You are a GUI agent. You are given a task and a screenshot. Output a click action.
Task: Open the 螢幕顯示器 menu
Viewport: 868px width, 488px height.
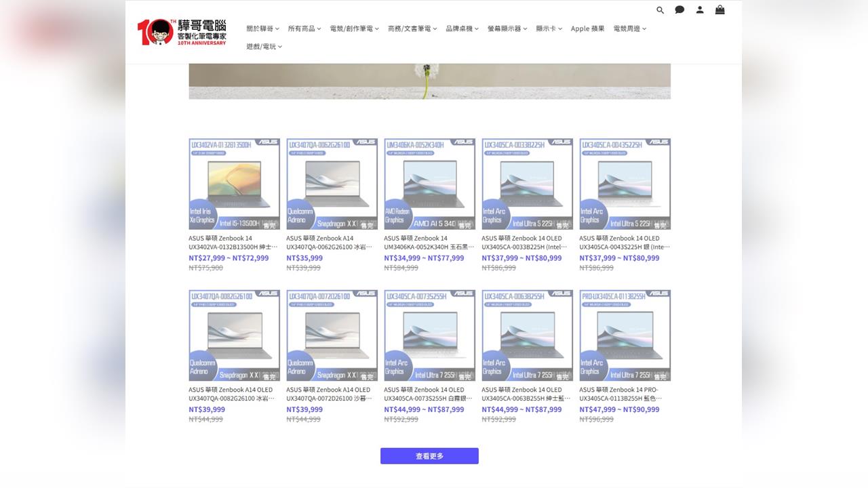(x=507, y=28)
